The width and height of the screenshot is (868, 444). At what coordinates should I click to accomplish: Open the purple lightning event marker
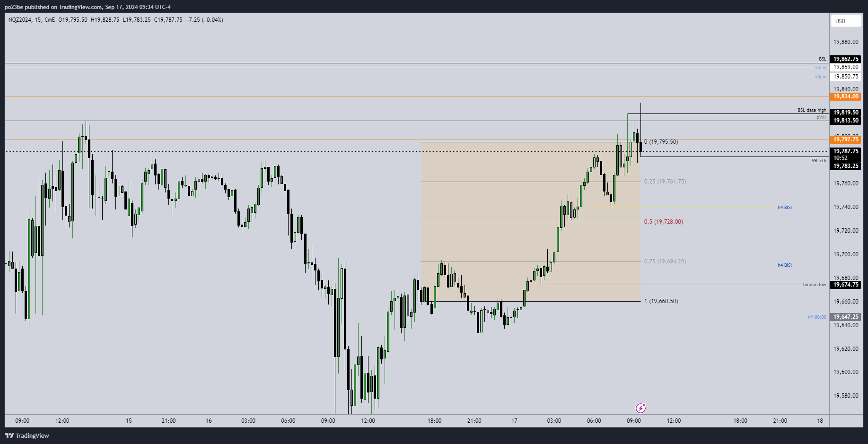pyautogui.click(x=640, y=408)
